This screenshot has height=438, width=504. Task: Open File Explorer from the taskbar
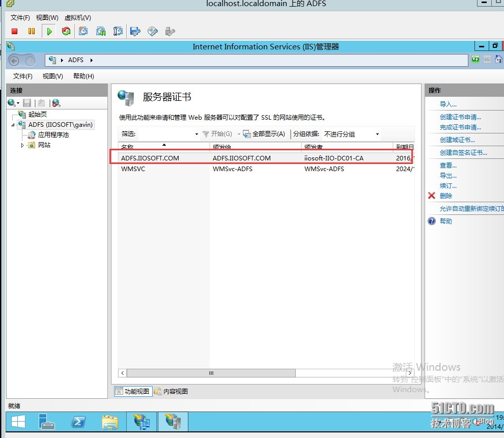[110, 422]
